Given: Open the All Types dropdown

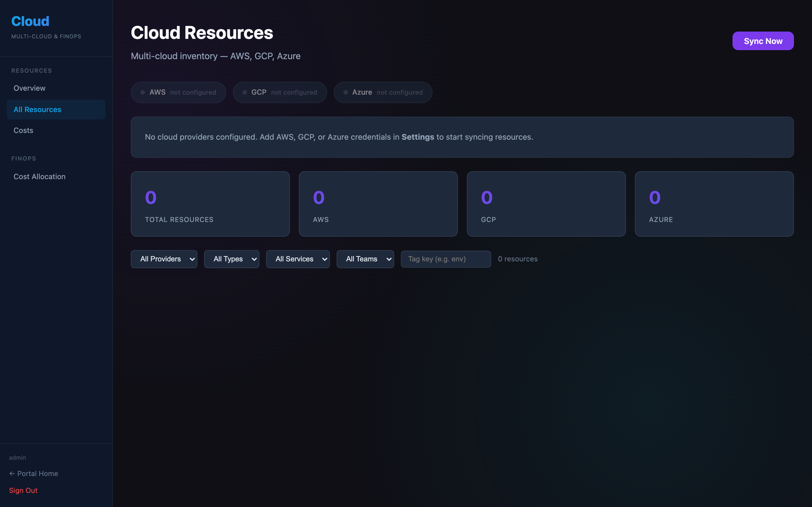Looking at the screenshot, I should click(231, 259).
